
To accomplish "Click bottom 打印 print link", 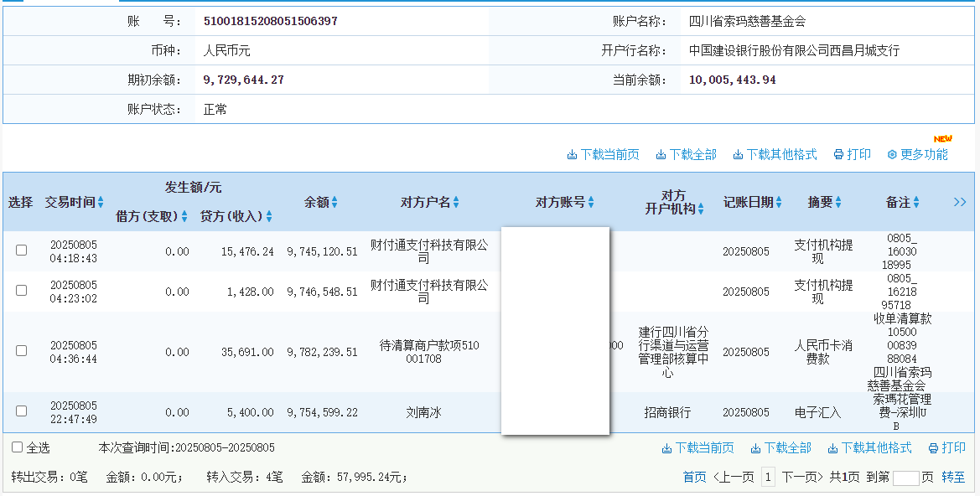I will coord(946,448).
